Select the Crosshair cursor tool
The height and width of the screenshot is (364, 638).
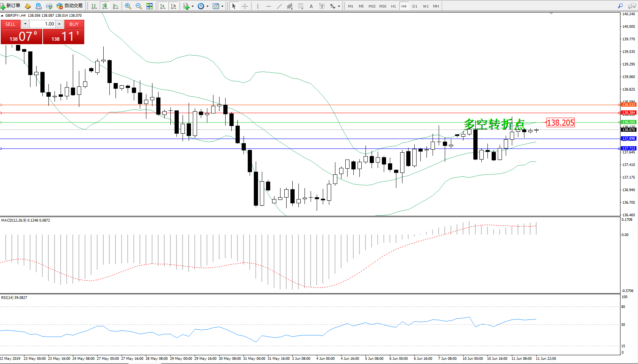245,6
